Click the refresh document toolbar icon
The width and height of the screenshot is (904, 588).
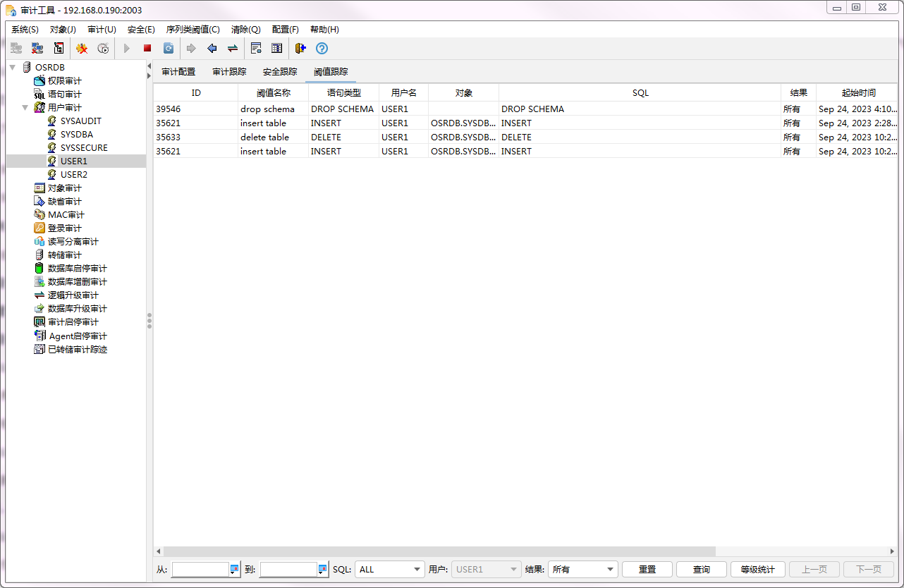(169, 49)
